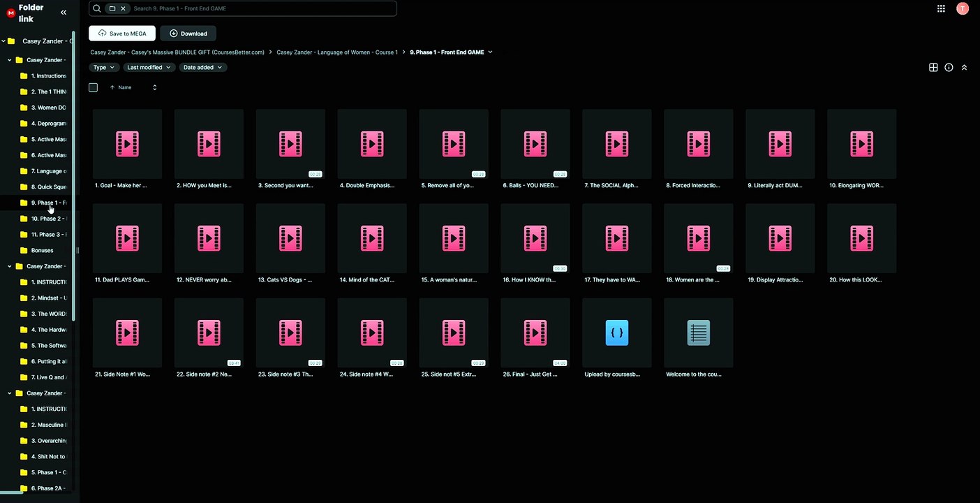The height and width of the screenshot is (503, 980).
Task: Open the Upload by coursesb code file
Action: pyautogui.click(x=617, y=337)
